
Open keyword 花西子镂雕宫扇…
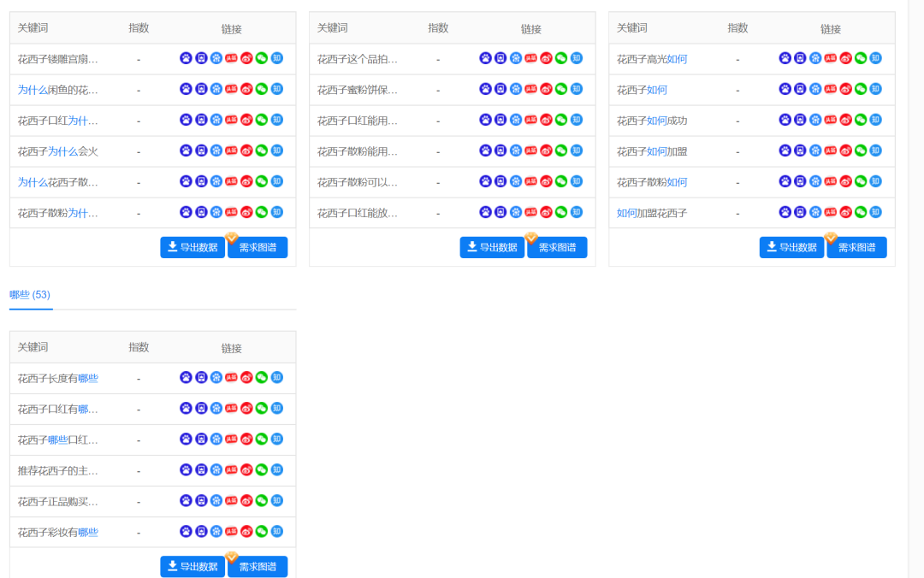tap(58, 60)
